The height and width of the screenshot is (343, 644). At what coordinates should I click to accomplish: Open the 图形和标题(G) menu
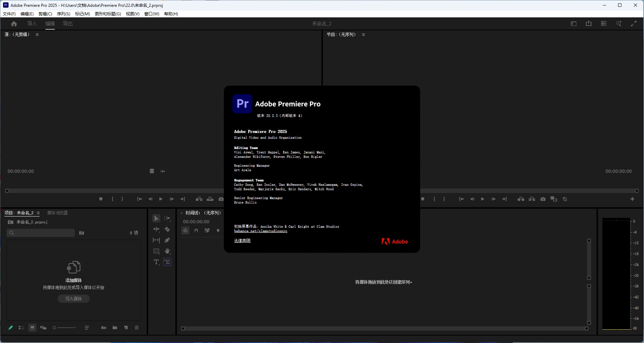pos(108,14)
